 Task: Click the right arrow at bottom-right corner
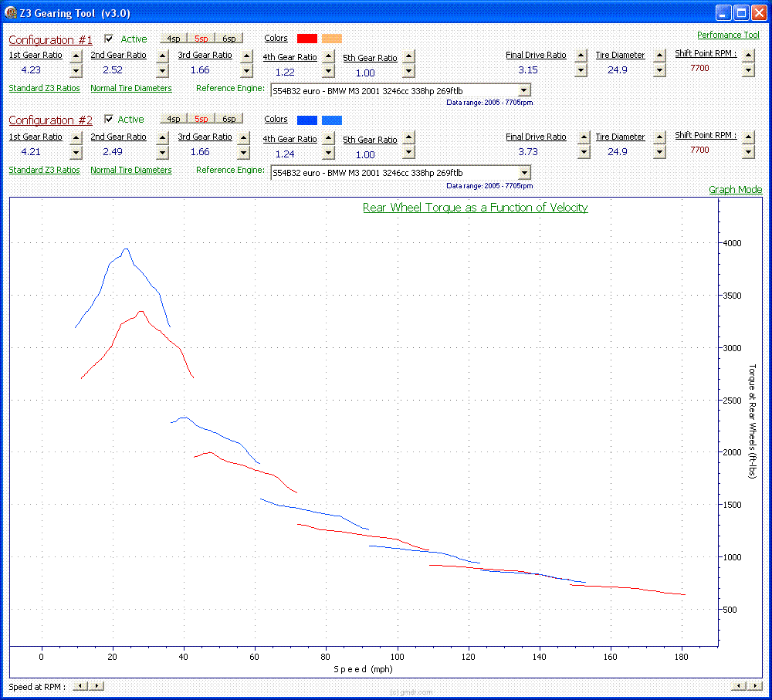753,685
